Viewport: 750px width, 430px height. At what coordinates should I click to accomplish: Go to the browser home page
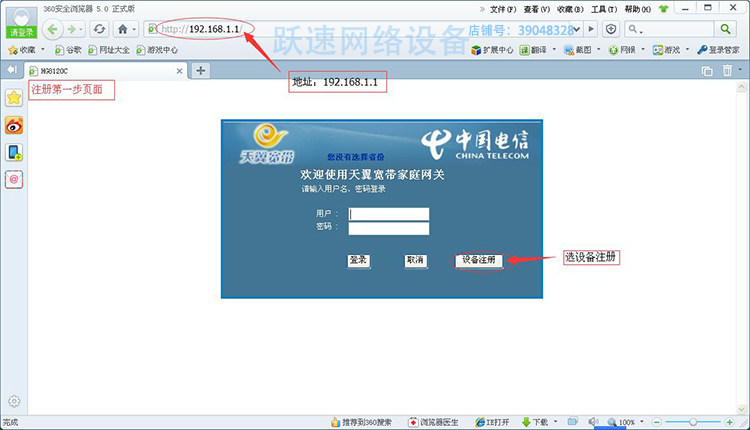click(x=123, y=30)
